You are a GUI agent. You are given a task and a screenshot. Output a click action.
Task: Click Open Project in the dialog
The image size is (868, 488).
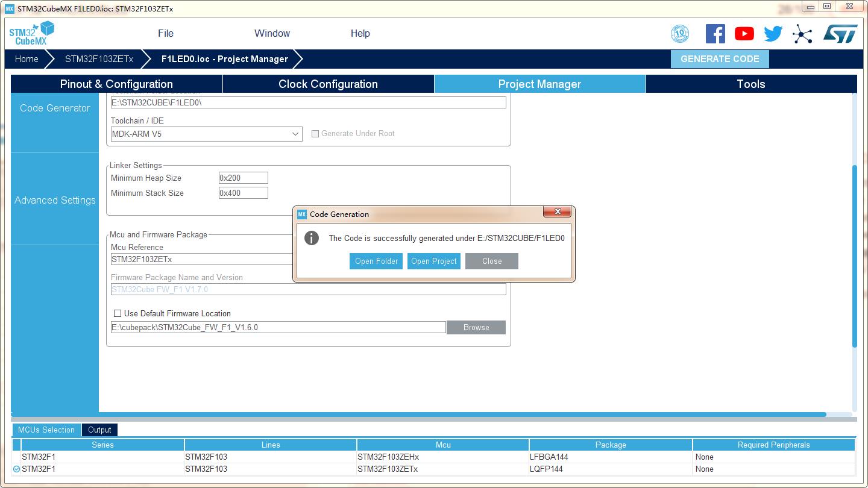point(434,261)
